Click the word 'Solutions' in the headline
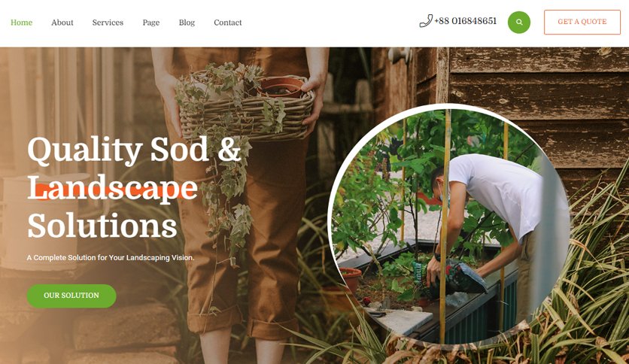This screenshot has width=629, height=364. (102, 226)
